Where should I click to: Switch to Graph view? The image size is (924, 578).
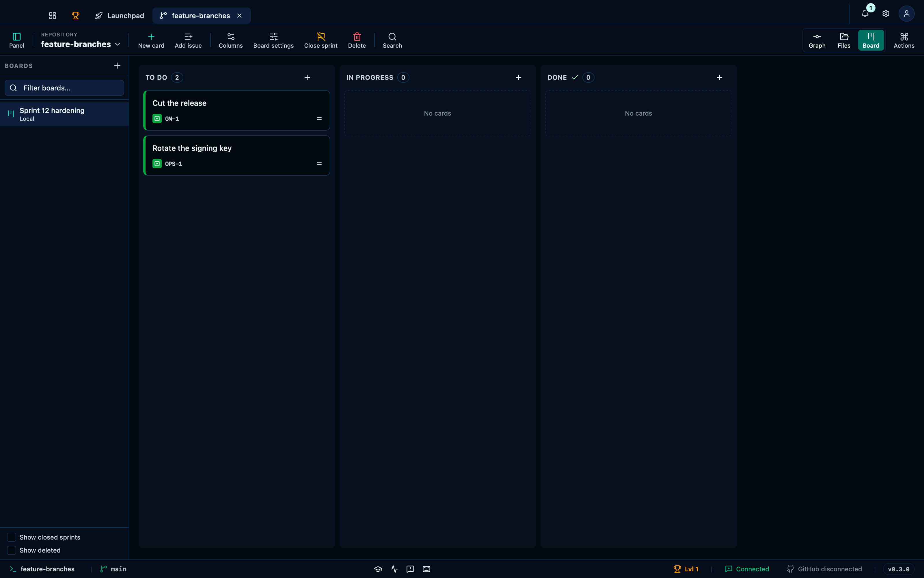(817, 40)
